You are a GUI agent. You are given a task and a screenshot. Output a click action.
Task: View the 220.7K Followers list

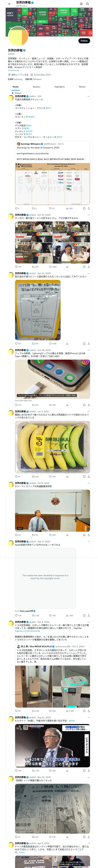click(33, 79)
